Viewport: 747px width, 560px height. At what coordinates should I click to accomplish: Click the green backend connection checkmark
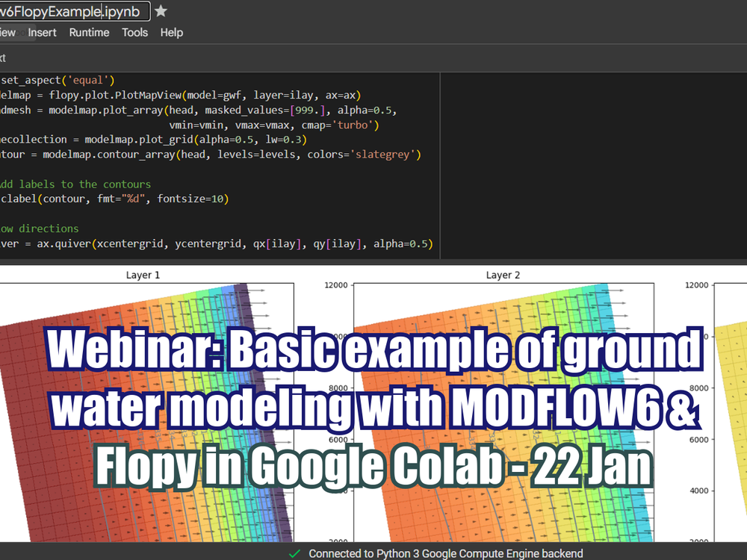pos(294,553)
